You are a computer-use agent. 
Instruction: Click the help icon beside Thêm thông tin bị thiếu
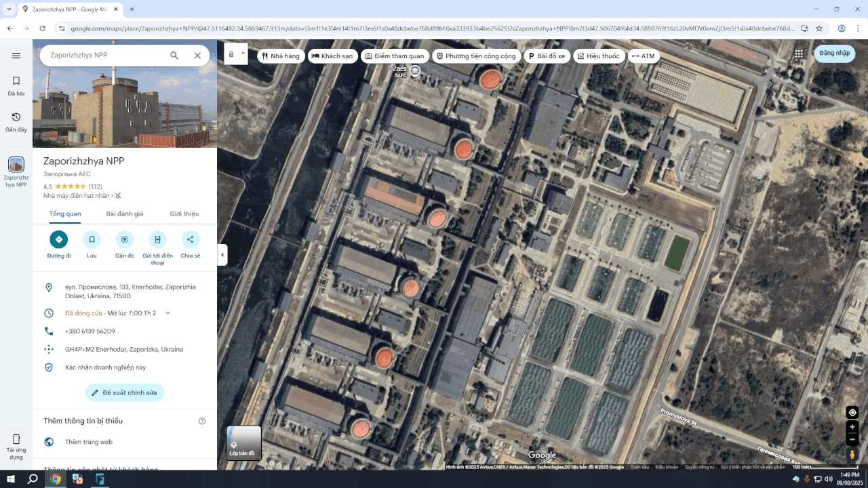tap(202, 421)
